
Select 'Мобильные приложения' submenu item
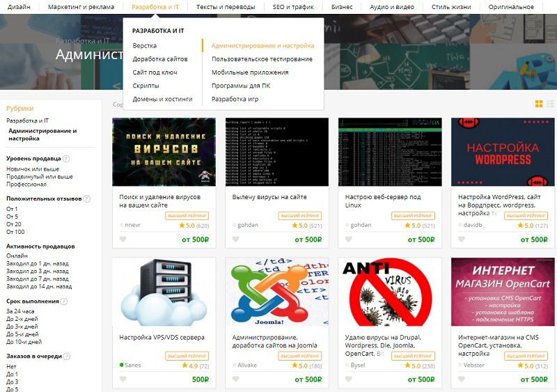click(x=250, y=72)
